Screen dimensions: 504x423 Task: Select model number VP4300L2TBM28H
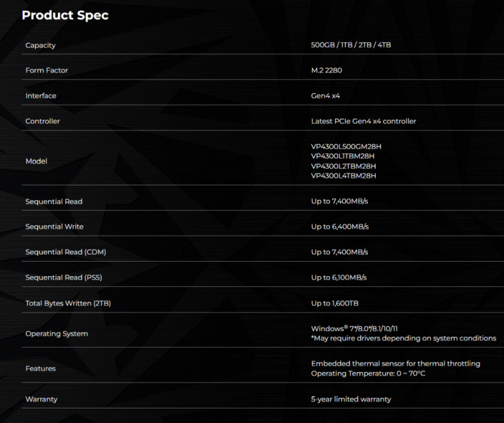[343, 166]
